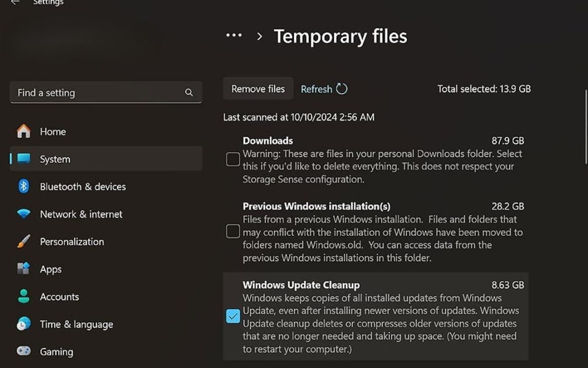Open the Bluetooth & devices section
588x368 pixels.
pos(83,186)
